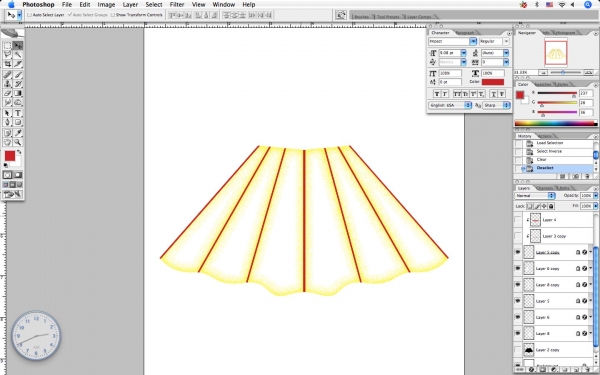
Task: Select the Clone Stamp tool
Action: coord(7,84)
